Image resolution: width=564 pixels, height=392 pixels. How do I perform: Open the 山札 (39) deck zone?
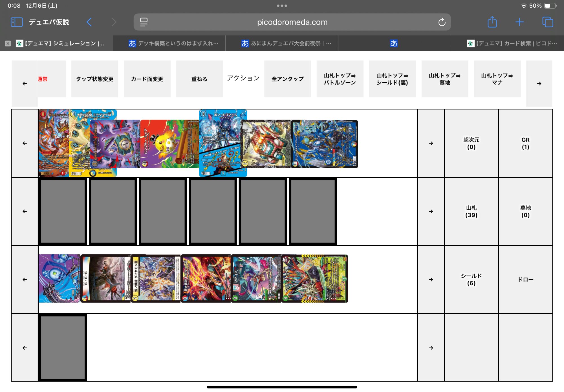(x=471, y=212)
